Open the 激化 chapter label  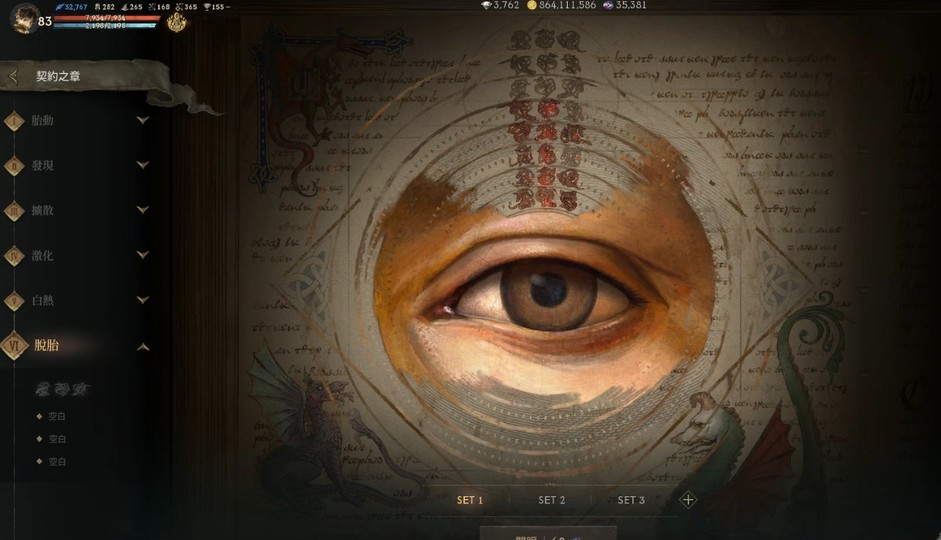click(43, 256)
